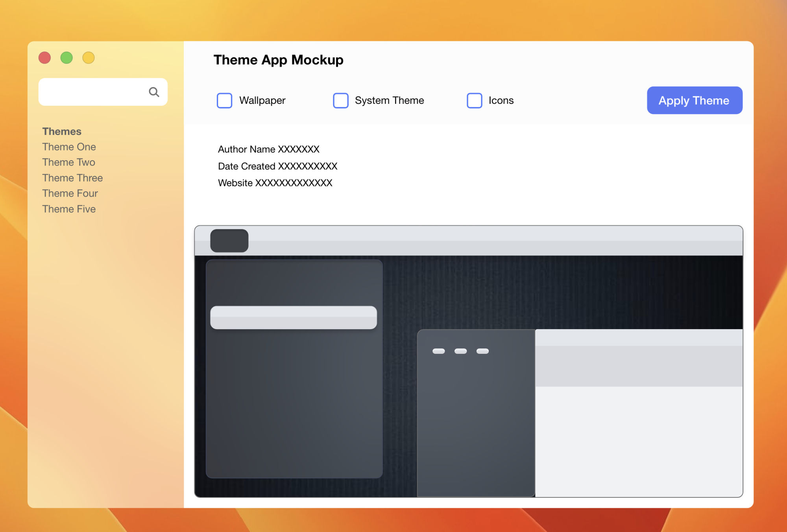Click the Themes section header
This screenshot has width=787, height=532.
pos(62,131)
